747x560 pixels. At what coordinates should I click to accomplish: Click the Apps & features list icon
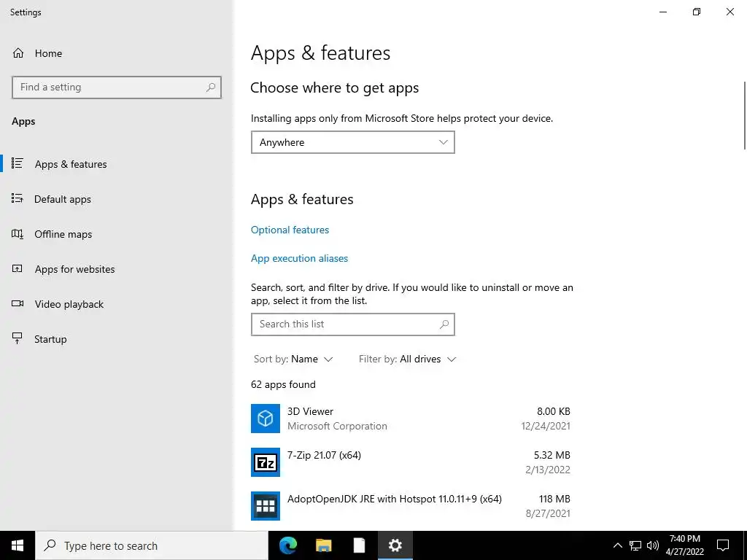pyautogui.click(x=18, y=163)
